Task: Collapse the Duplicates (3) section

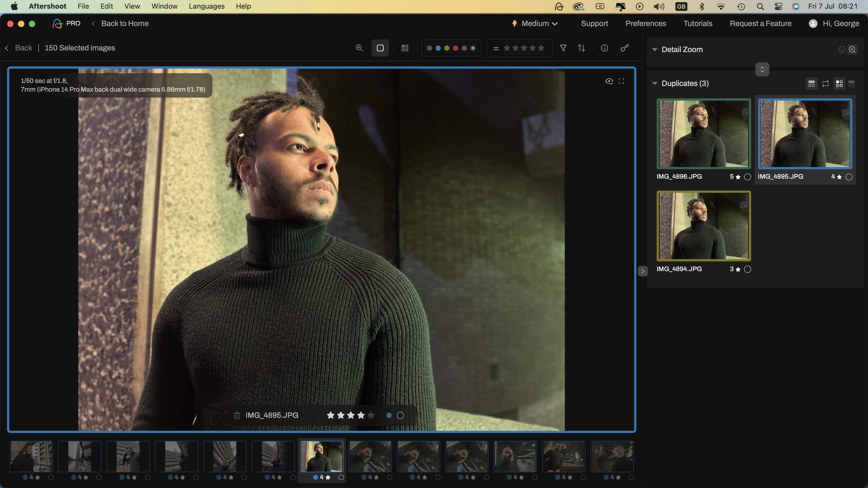Action: [x=654, y=84]
